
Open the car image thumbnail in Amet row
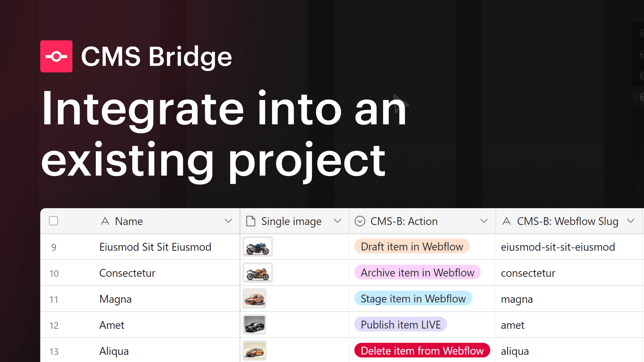click(x=254, y=325)
